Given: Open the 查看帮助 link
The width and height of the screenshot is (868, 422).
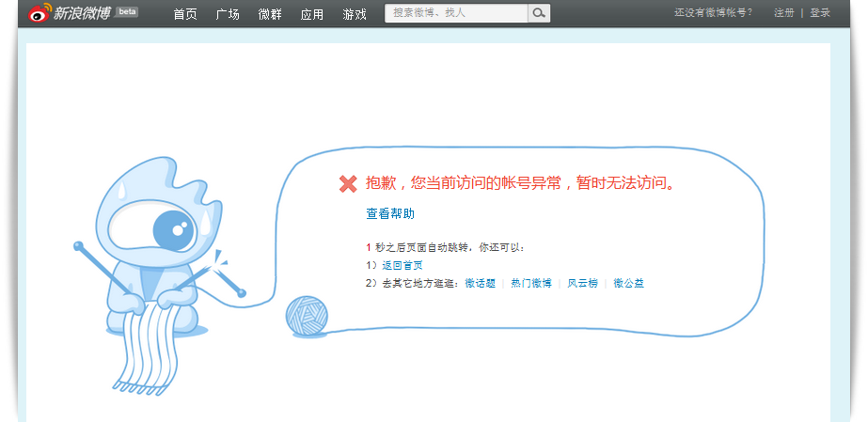Looking at the screenshot, I should tap(390, 213).
